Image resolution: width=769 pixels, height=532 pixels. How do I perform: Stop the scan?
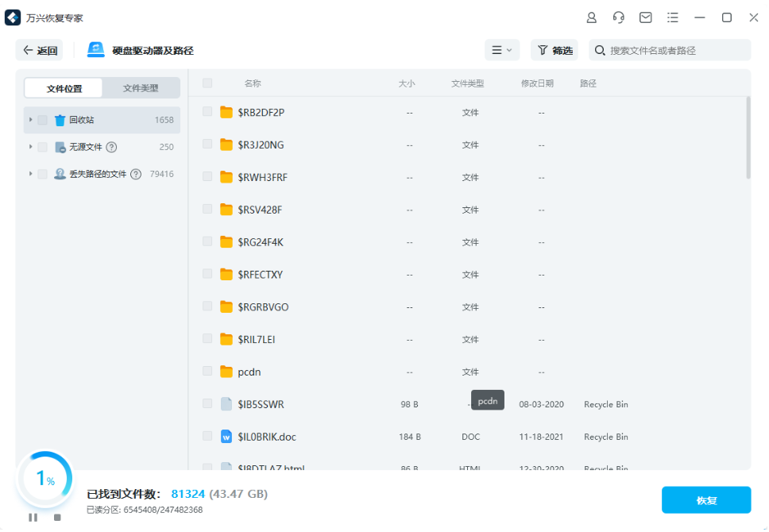(57, 517)
